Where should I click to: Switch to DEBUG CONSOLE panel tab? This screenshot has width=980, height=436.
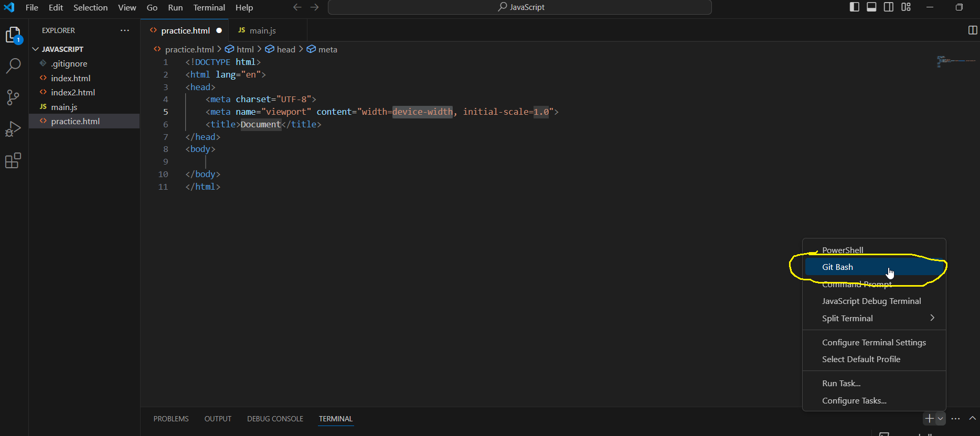[x=275, y=419]
